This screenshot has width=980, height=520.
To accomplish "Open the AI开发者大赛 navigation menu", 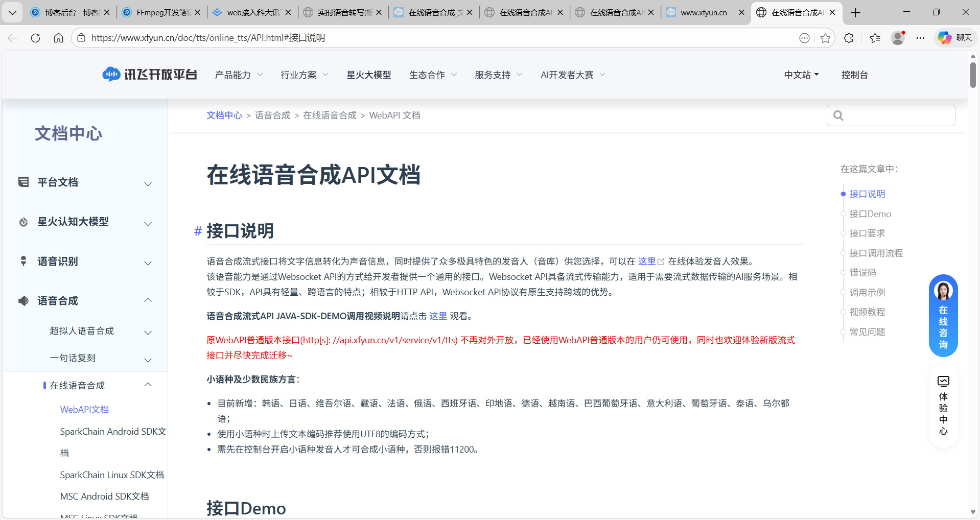I will tap(573, 75).
